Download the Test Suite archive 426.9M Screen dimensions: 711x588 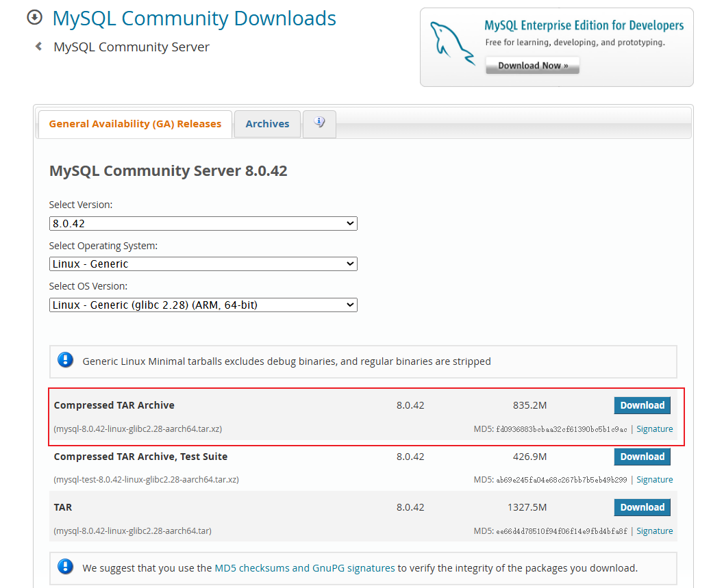pos(642,457)
